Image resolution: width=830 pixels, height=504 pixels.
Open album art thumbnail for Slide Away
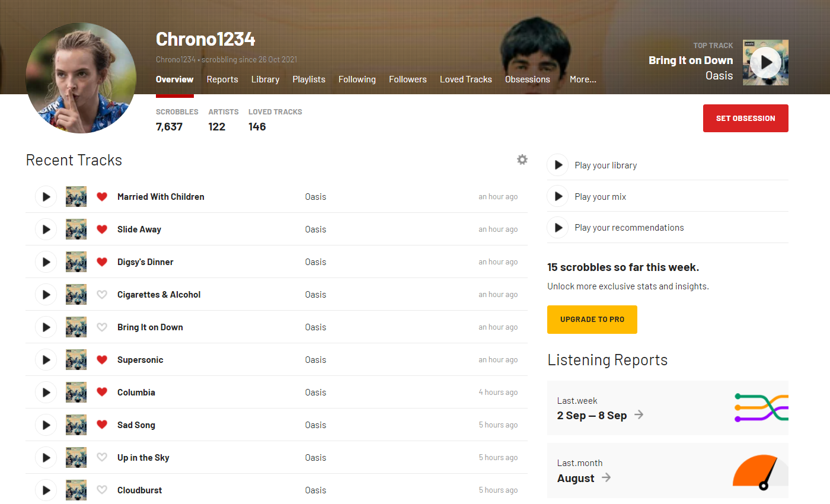pos(76,229)
